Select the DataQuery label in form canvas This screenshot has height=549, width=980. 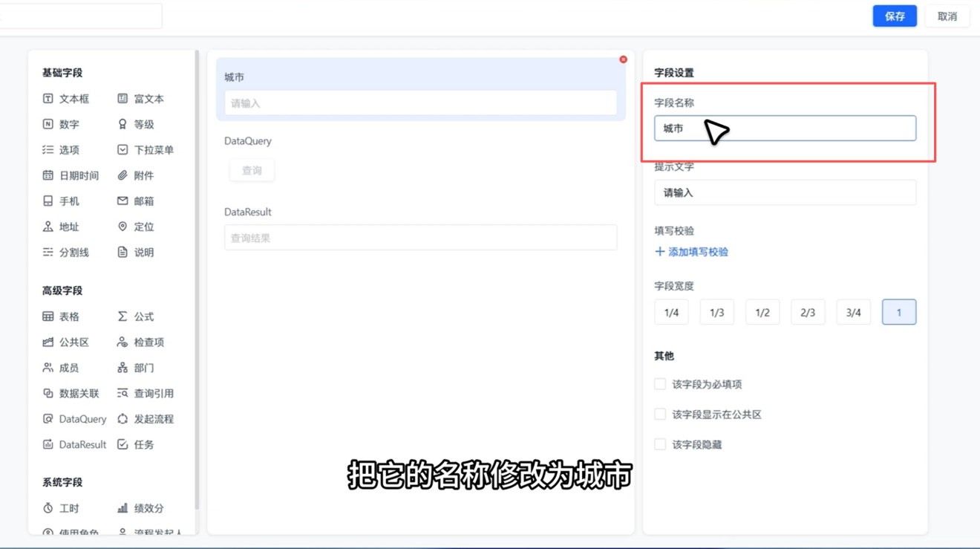tap(248, 141)
